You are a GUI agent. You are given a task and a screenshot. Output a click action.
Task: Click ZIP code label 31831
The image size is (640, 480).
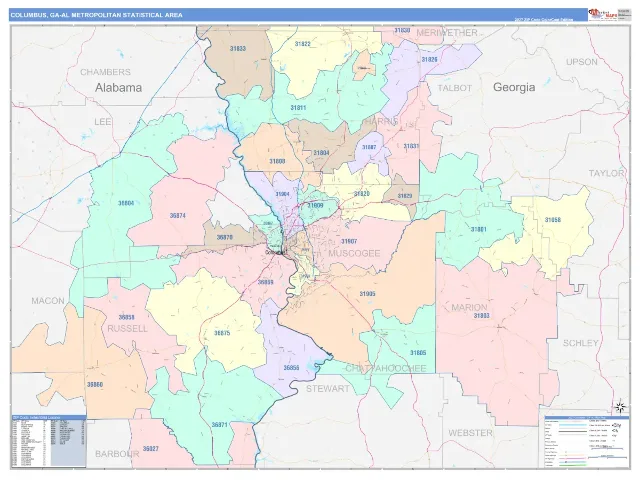click(x=411, y=146)
